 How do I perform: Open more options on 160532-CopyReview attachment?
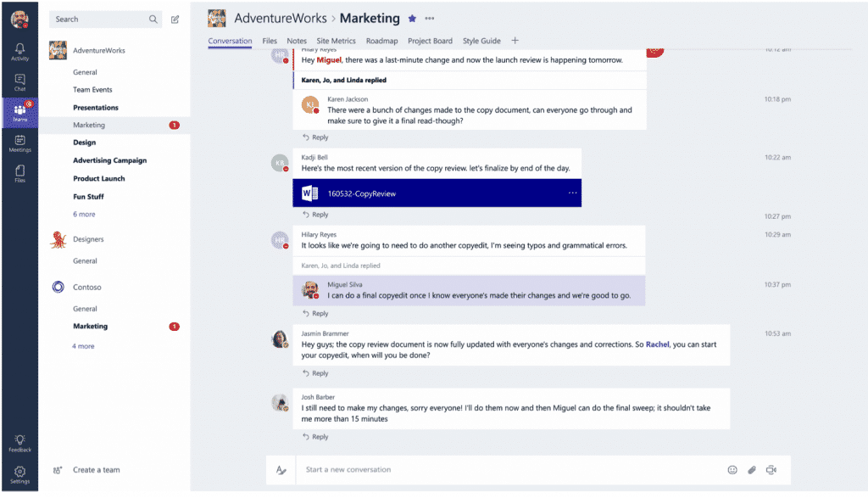click(572, 193)
